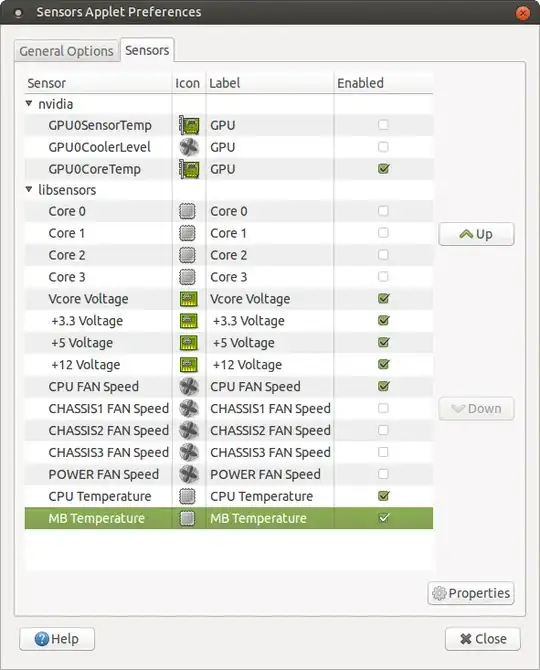Close the preferences with Close button
This screenshot has height=670, width=540.
[x=483, y=639]
